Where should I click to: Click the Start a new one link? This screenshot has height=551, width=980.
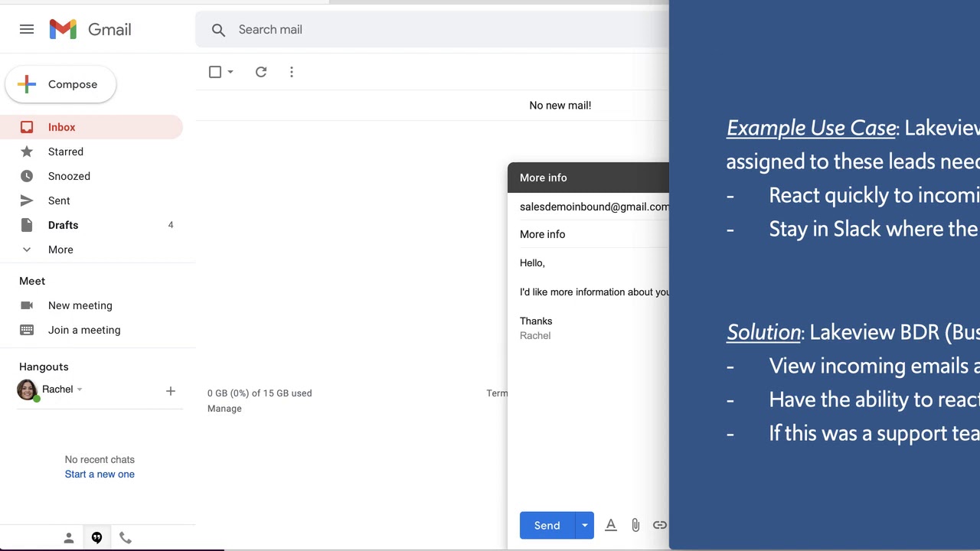[100, 474]
